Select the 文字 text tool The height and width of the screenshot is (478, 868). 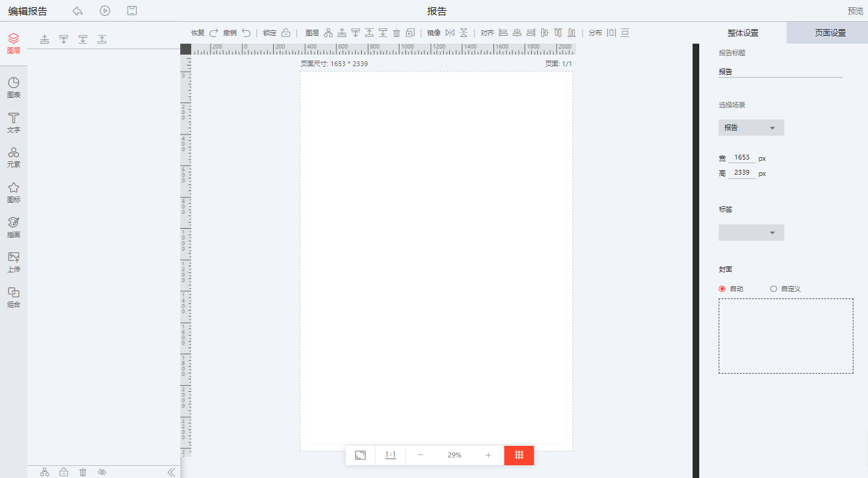coord(13,122)
